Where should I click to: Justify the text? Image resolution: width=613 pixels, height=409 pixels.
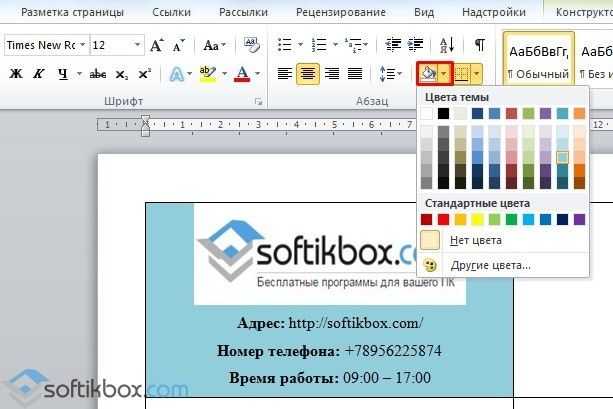coord(355,74)
